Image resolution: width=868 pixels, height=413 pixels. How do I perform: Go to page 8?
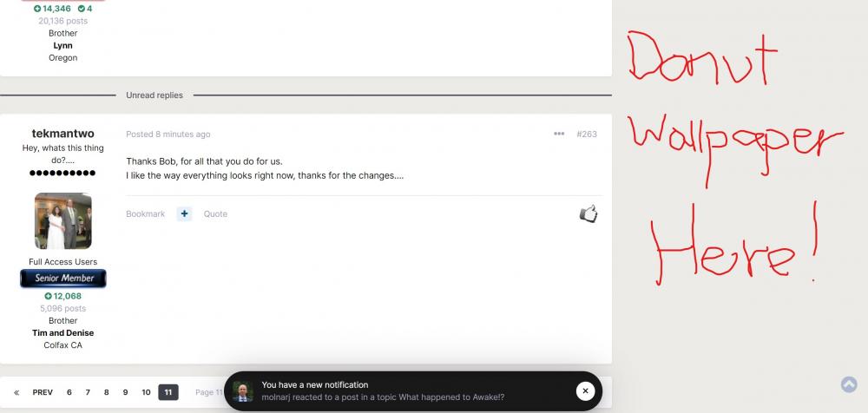click(106, 392)
